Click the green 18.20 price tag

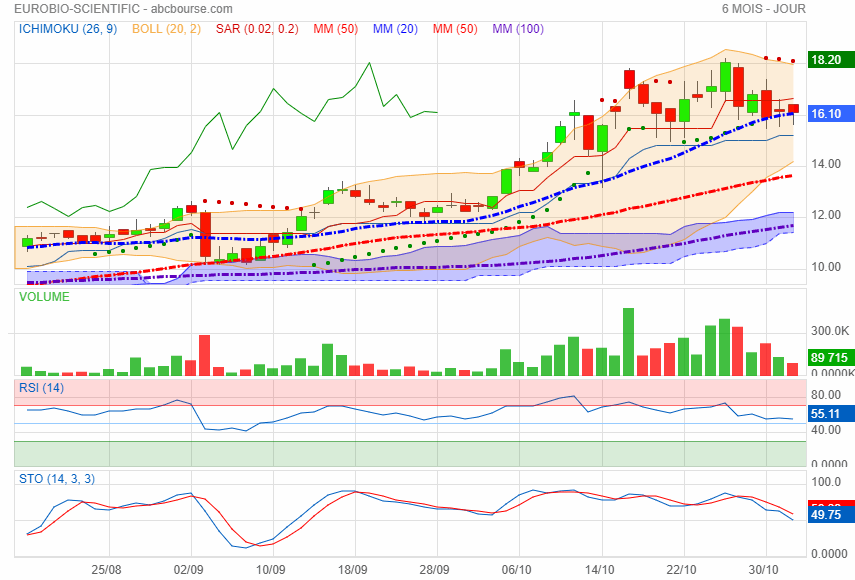[831, 59]
